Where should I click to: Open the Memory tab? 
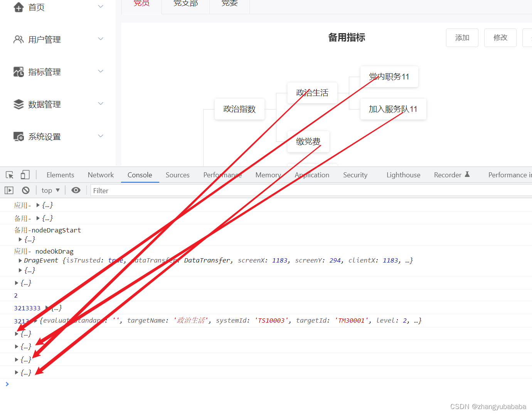click(x=268, y=175)
